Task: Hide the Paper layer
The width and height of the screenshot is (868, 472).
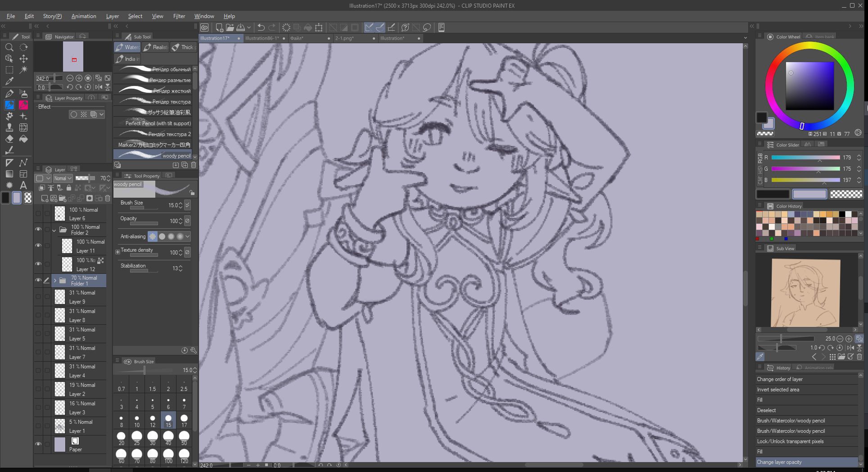Action: coord(38,444)
